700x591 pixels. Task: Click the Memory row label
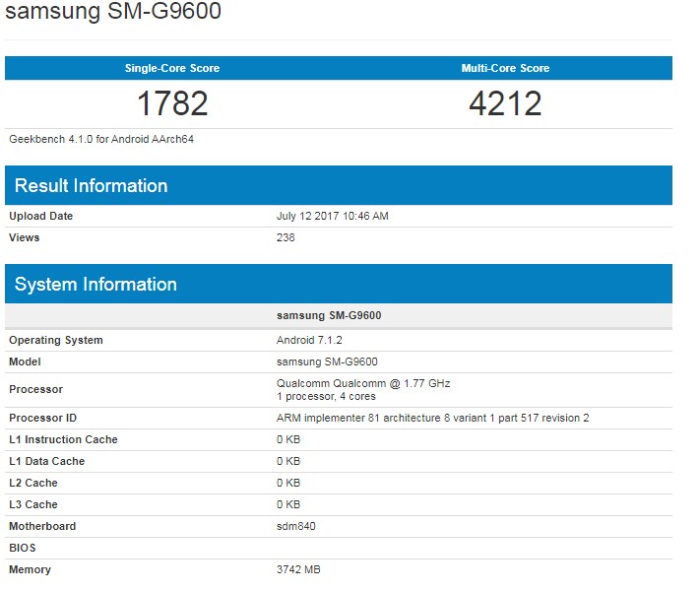[x=30, y=570]
